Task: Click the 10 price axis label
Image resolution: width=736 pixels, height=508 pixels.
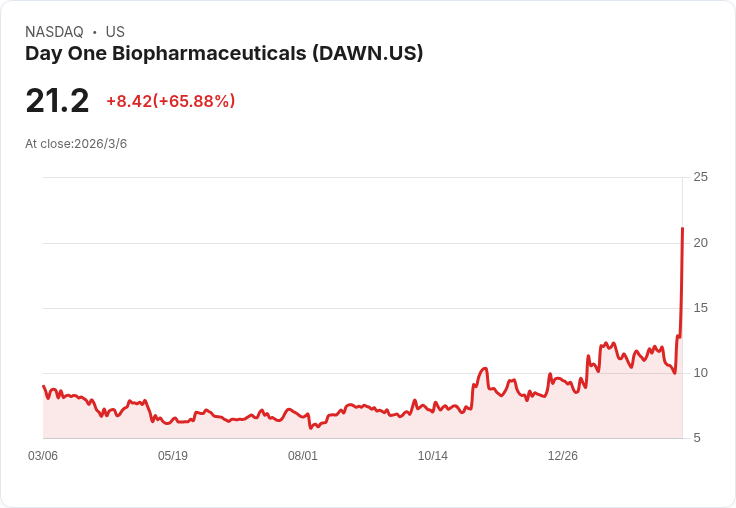Action: (700, 373)
